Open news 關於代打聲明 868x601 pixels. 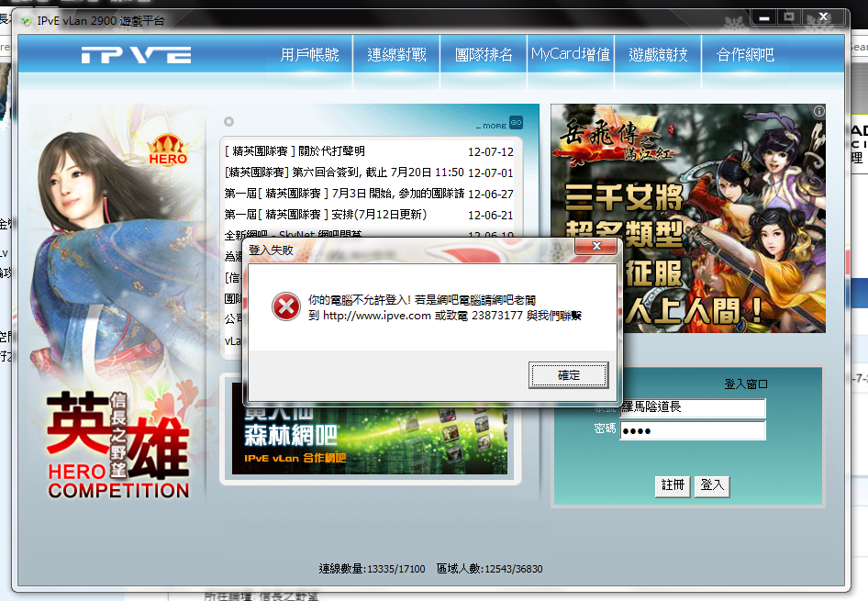pyautogui.click(x=295, y=151)
